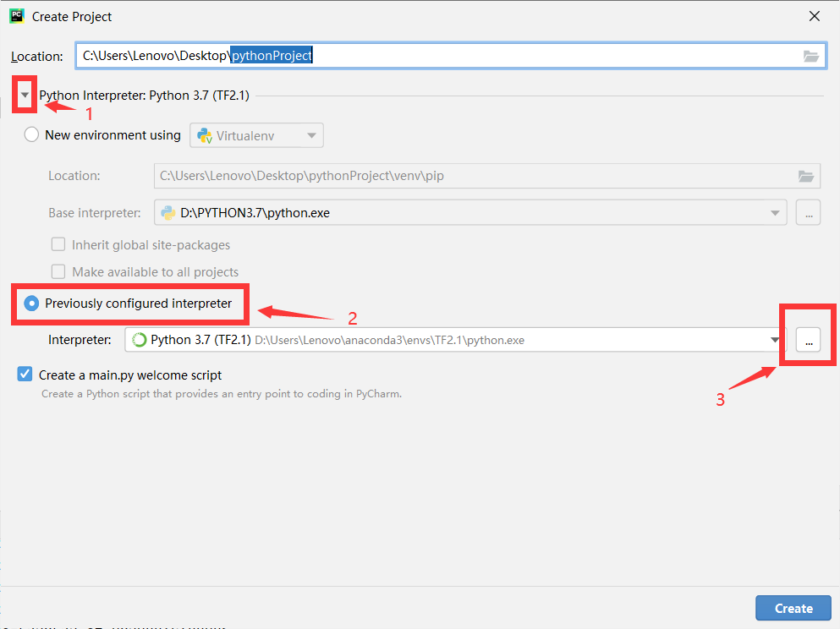Click the Interpreter: label
Viewport: 840px width, 629px height.
pos(80,340)
